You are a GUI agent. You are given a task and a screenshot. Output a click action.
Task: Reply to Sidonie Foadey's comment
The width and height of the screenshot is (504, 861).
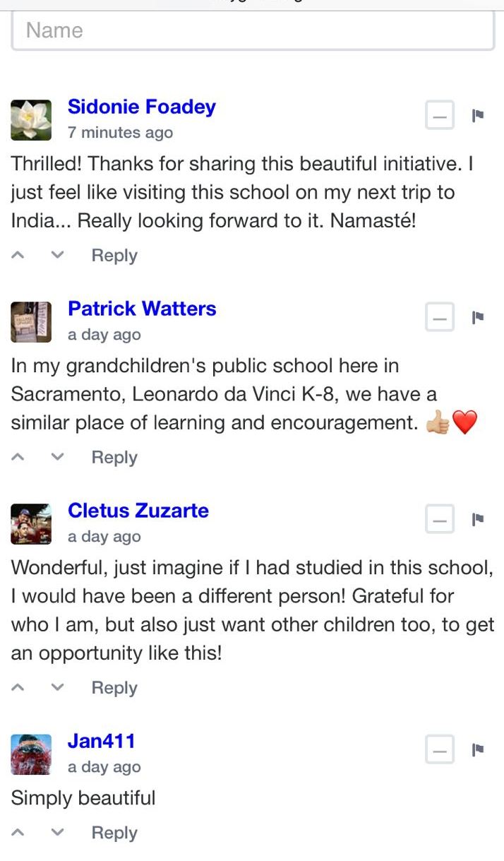[x=114, y=256]
